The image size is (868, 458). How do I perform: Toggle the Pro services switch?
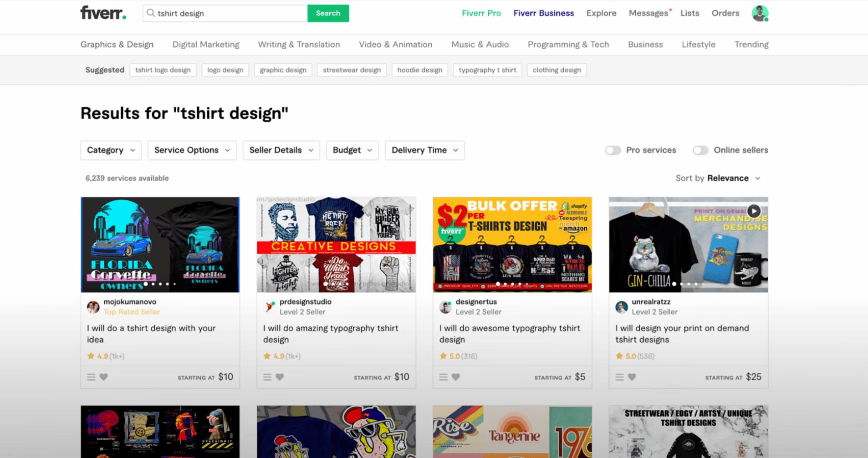(613, 150)
